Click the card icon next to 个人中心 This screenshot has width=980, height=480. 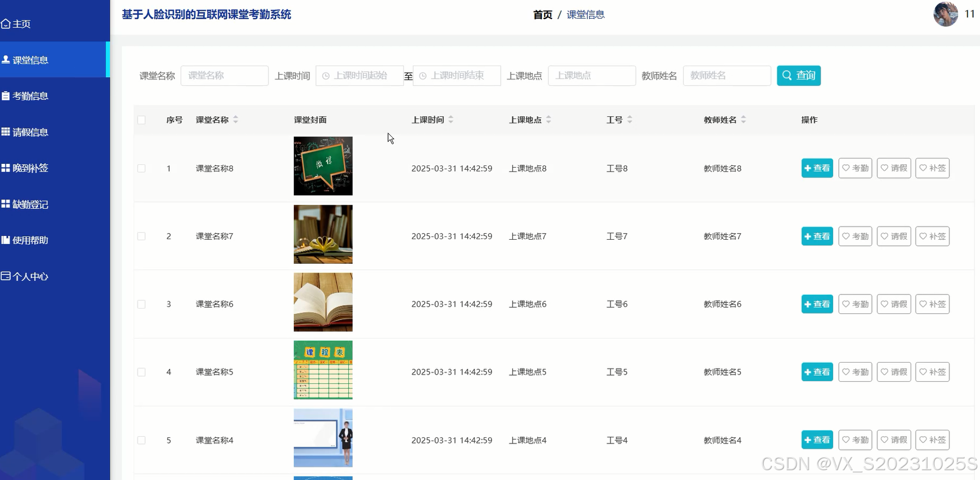6,276
